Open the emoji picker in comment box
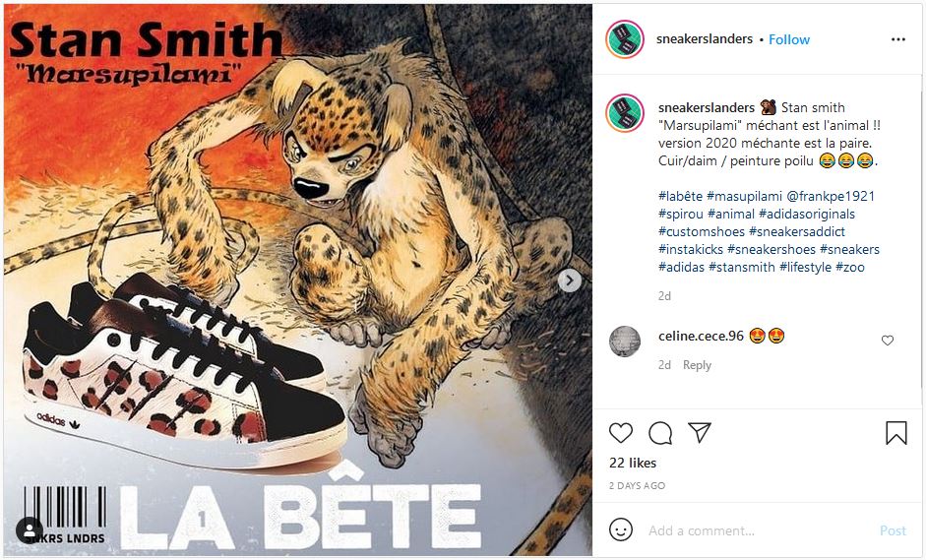This screenshot has height=560, width=926. click(x=621, y=530)
